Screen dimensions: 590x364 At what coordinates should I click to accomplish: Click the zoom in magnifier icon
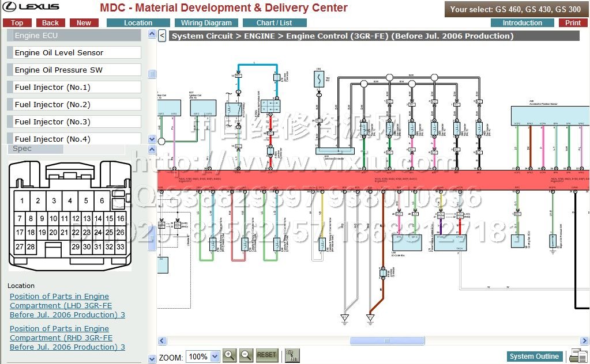tap(229, 355)
